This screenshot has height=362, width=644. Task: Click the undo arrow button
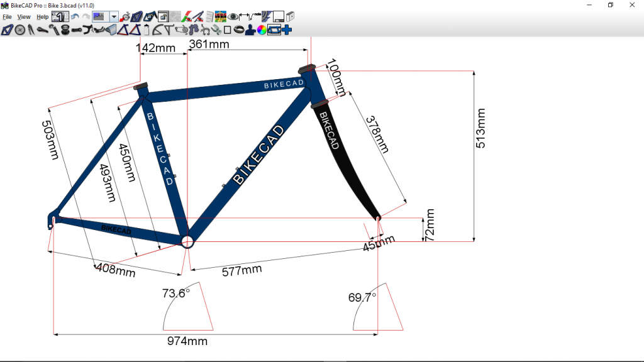74,17
